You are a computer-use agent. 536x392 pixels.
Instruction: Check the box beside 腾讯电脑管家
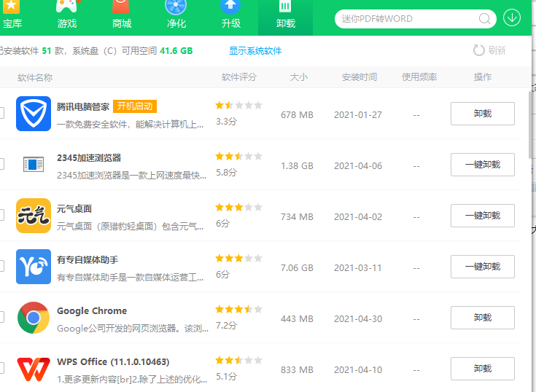(x=1, y=114)
